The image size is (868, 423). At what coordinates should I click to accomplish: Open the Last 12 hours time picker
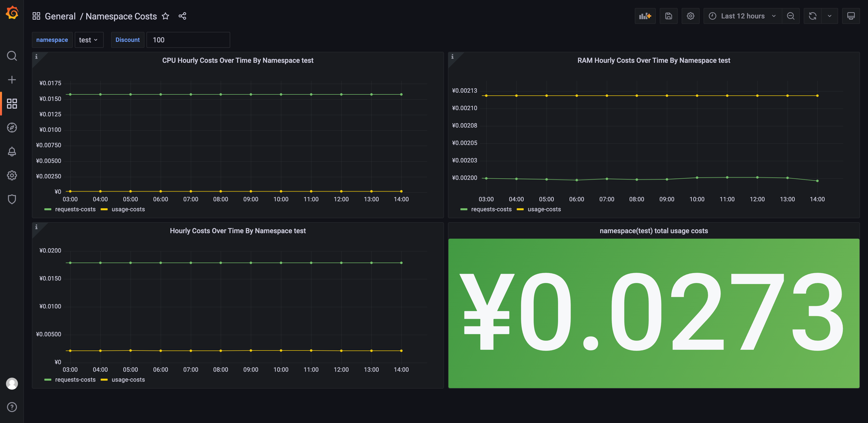(742, 16)
